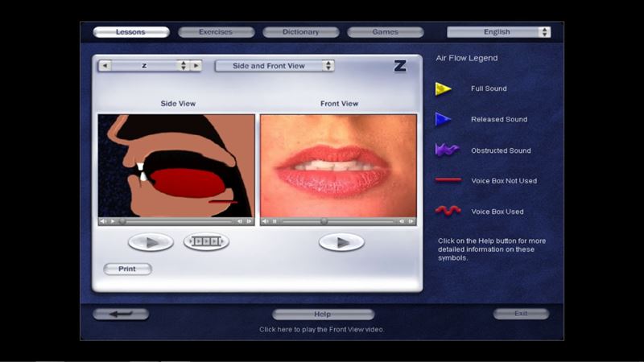Image resolution: width=644 pixels, height=362 pixels.
Task: Play the Side View animation with large play button
Action: point(151,241)
